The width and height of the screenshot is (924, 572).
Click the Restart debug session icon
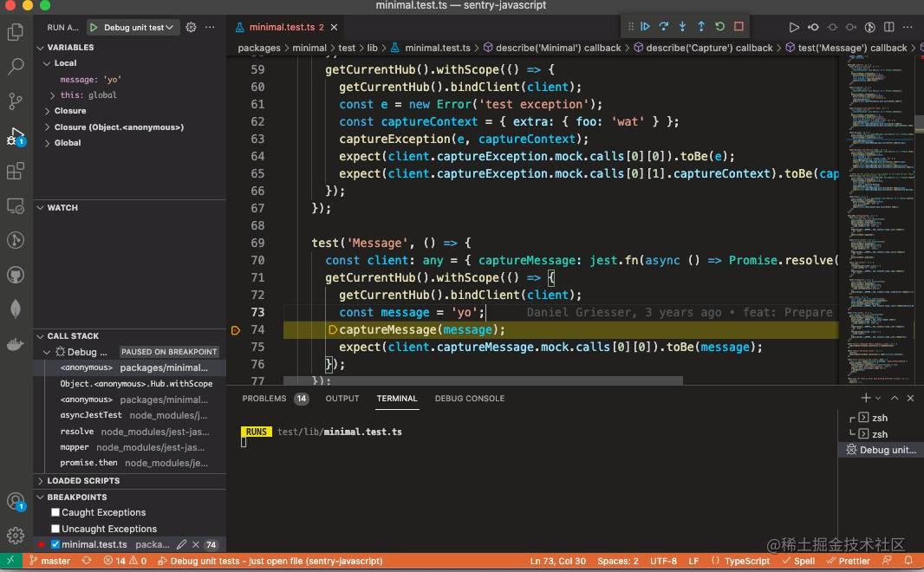[x=720, y=26]
